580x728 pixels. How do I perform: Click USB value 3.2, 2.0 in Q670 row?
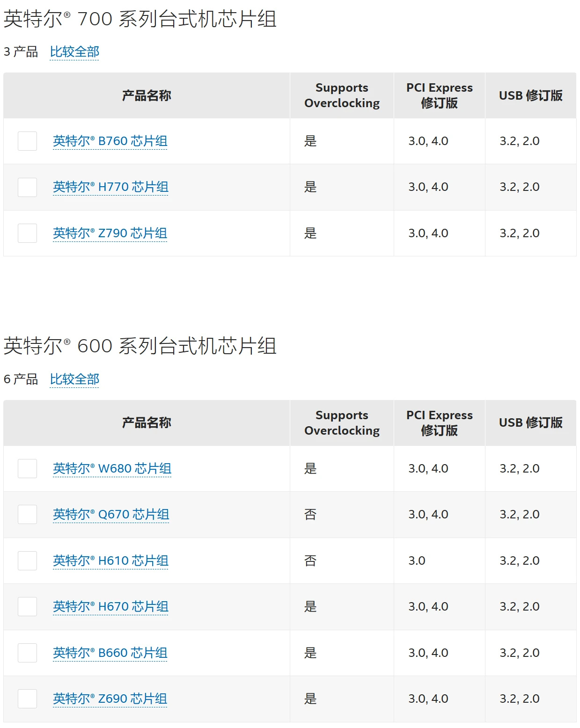520,514
